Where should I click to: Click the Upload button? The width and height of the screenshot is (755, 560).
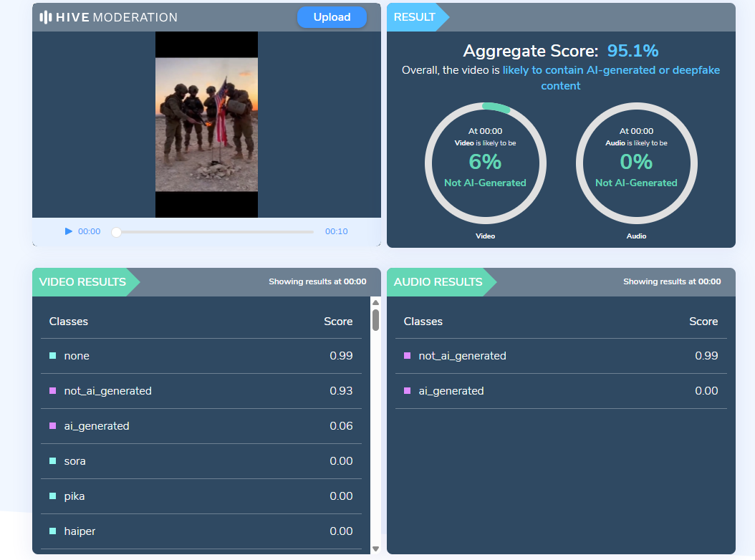(332, 17)
